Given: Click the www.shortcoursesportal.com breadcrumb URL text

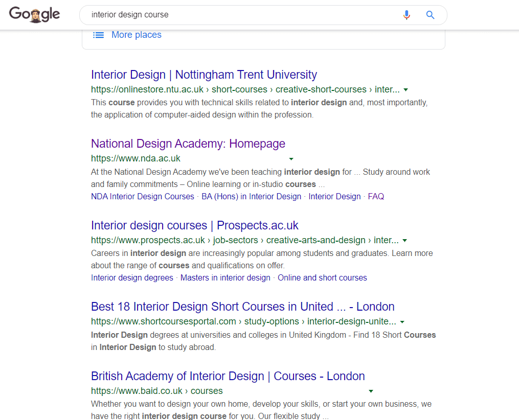Looking at the screenshot, I should 243,321.
